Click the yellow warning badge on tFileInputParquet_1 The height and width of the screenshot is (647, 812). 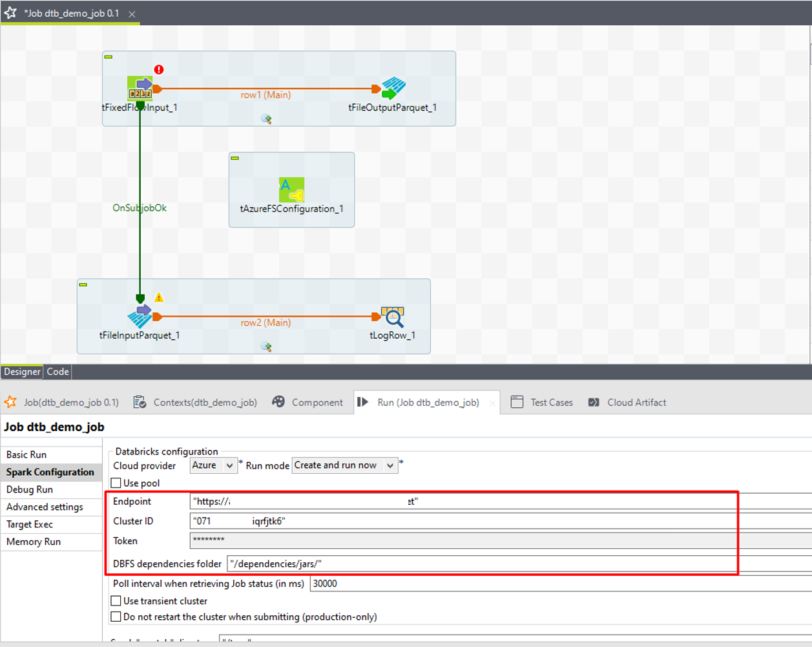click(x=159, y=297)
